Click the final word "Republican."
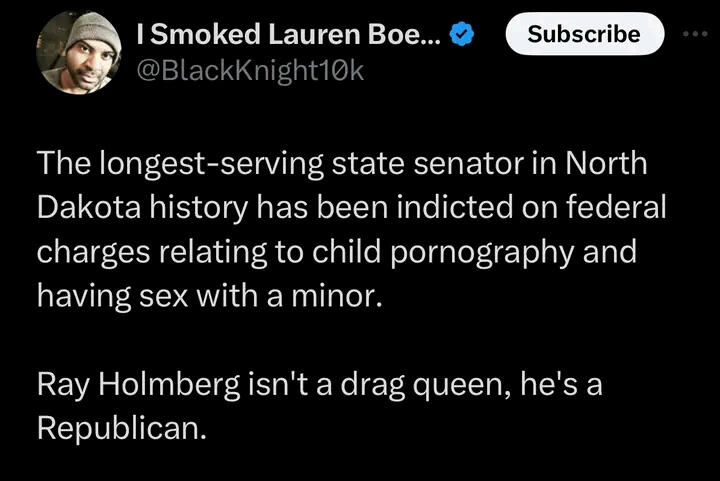Screen dimensions: 720x481 point(123,430)
